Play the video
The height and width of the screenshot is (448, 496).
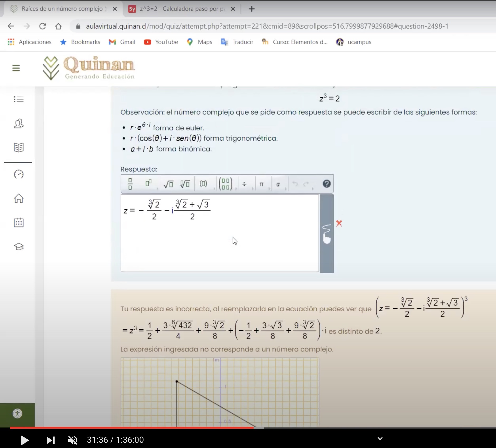coord(25,440)
